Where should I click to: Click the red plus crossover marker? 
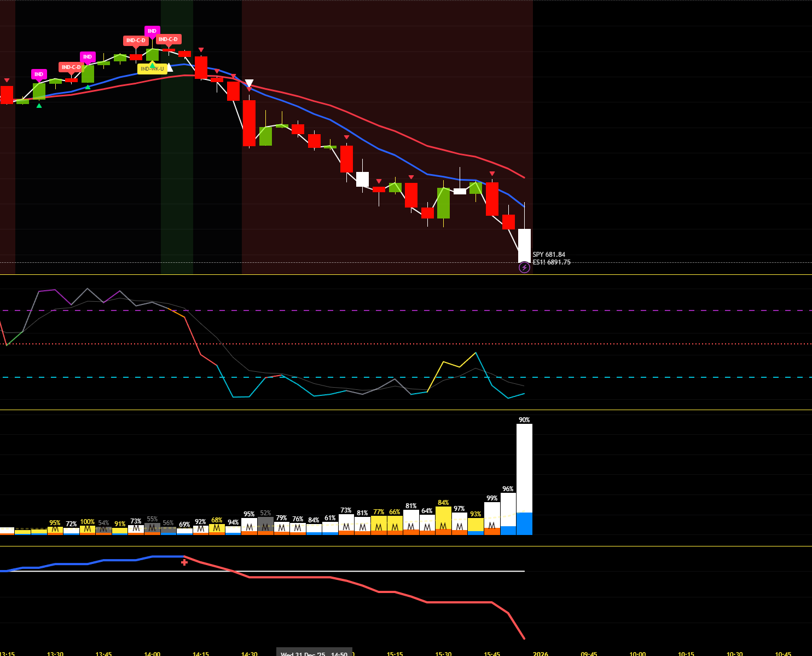click(x=184, y=562)
